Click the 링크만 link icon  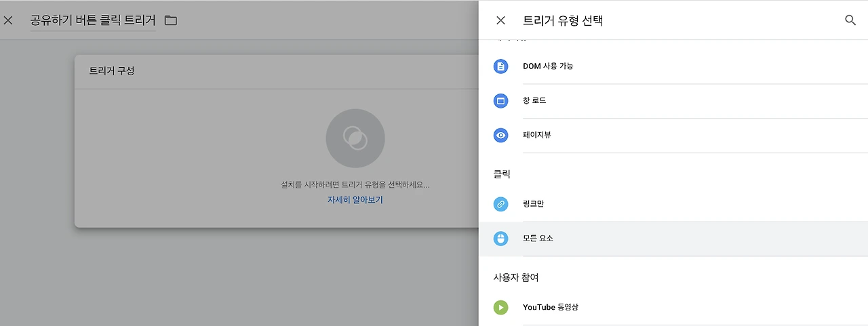click(500, 204)
